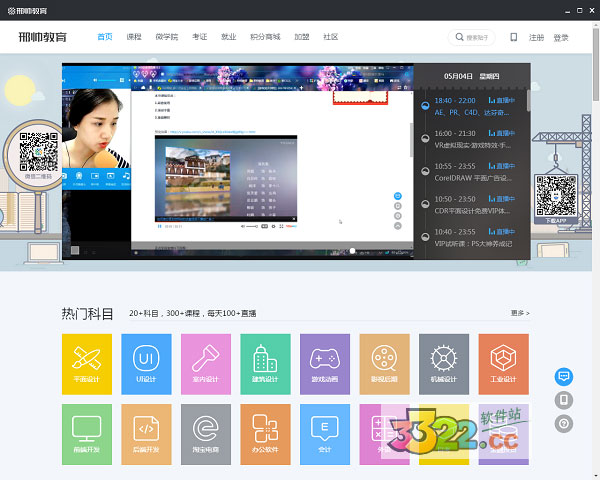Select the 10:55 - 23:55 schedule marker
600x480 pixels.
pyautogui.click(x=425, y=171)
